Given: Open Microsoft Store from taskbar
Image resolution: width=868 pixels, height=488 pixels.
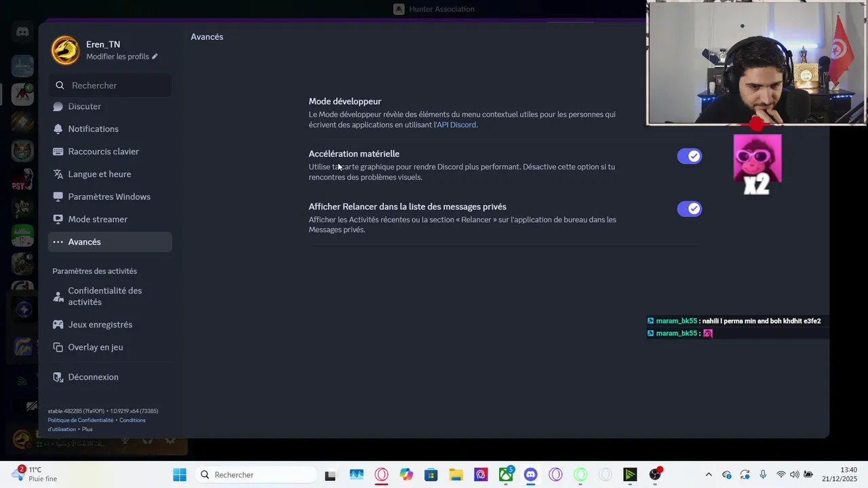Looking at the screenshot, I should 431,475.
